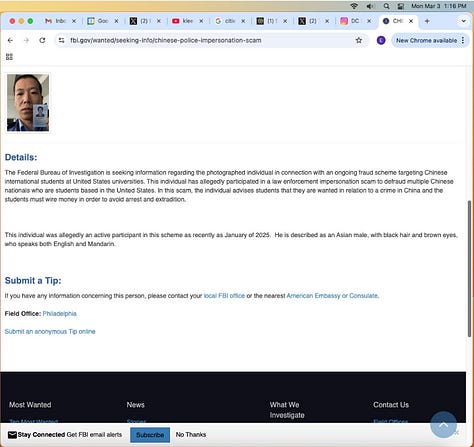Screen dimensions: 474x447
Task: Dismiss the email banner with No Thanks
Action: (x=191, y=435)
